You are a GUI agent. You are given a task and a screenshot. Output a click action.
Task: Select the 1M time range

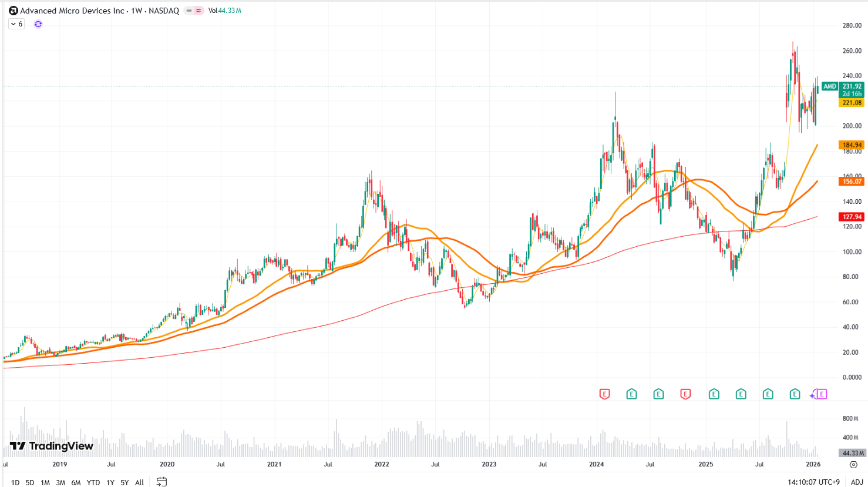click(45, 482)
